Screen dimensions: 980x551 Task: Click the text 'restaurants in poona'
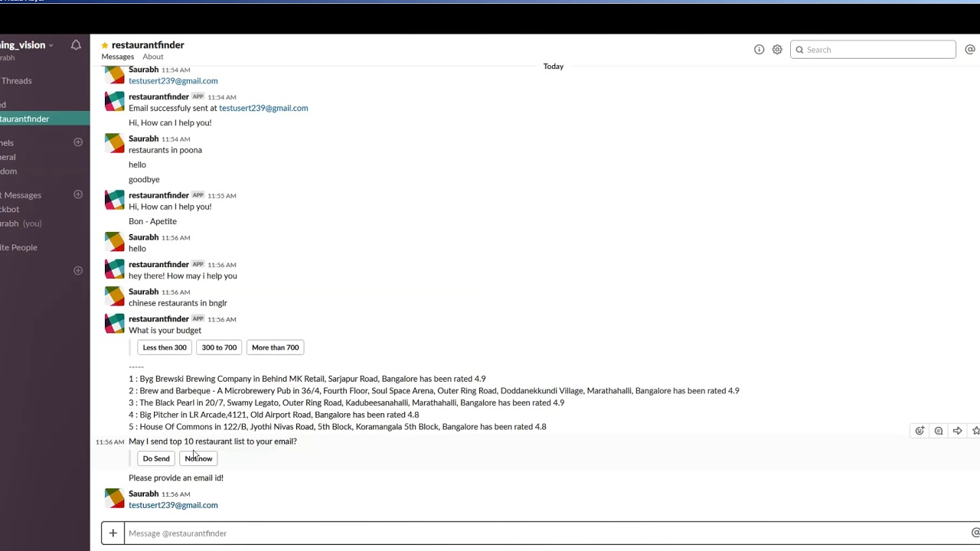click(165, 150)
